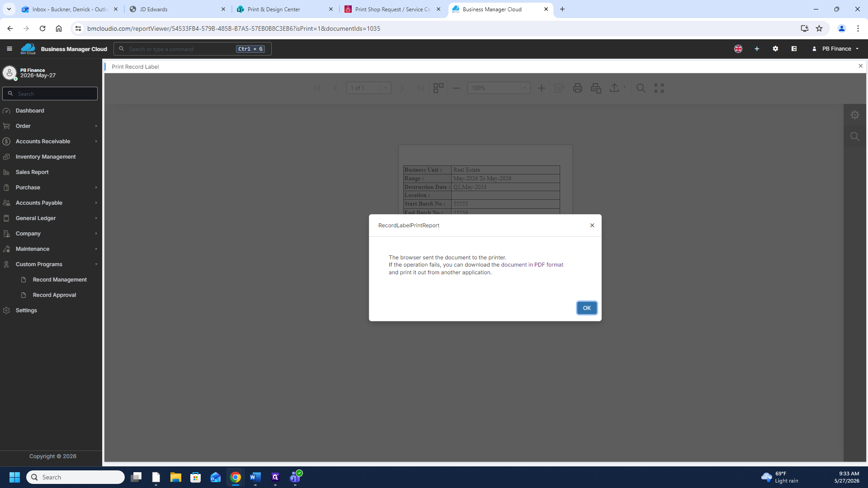868x488 pixels.
Task: Open Dashboard in the sidebar
Action: (30, 111)
